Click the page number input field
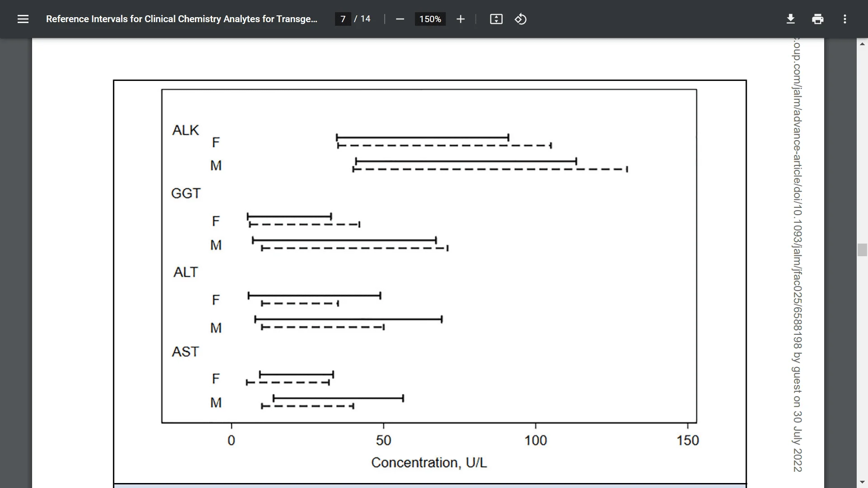868x488 pixels. coord(343,19)
